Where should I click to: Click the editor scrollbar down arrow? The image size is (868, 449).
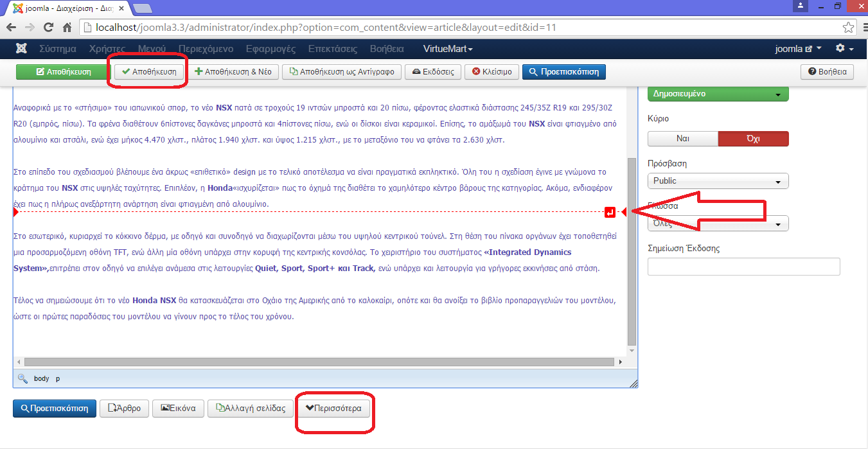point(632,351)
